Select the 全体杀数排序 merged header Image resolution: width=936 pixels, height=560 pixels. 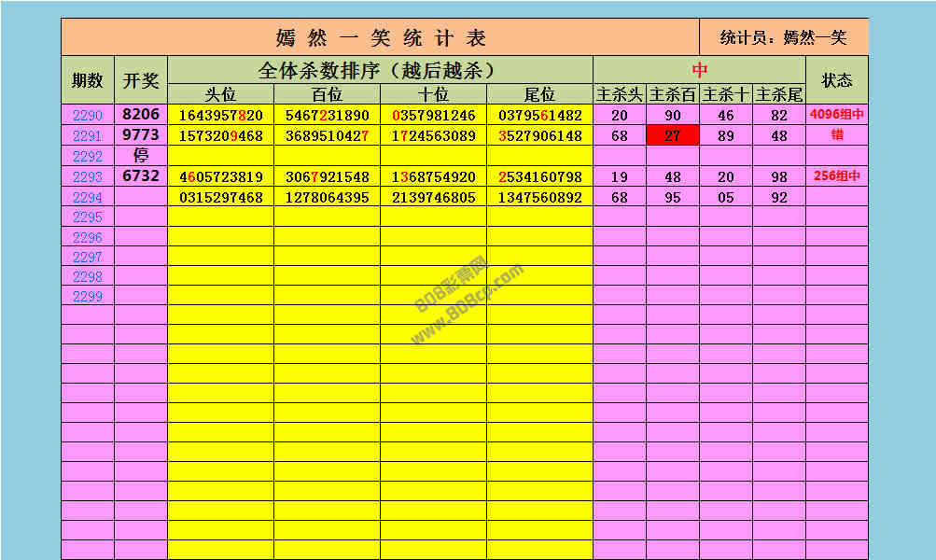(x=380, y=70)
